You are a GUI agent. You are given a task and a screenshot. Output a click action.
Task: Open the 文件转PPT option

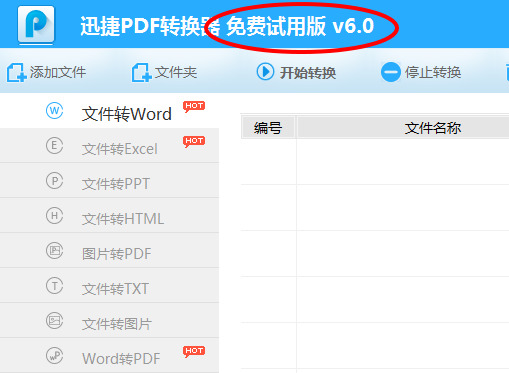point(109,181)
